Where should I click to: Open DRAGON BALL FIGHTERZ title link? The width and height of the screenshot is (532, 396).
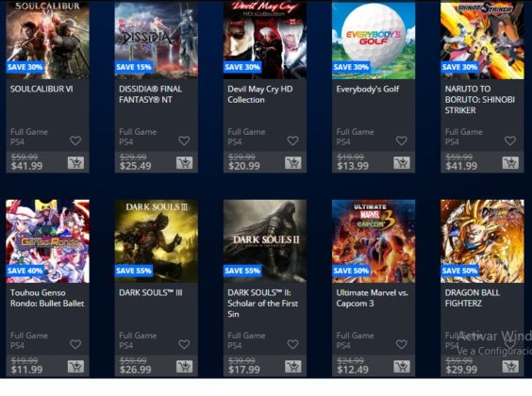[x=472, y=298]
